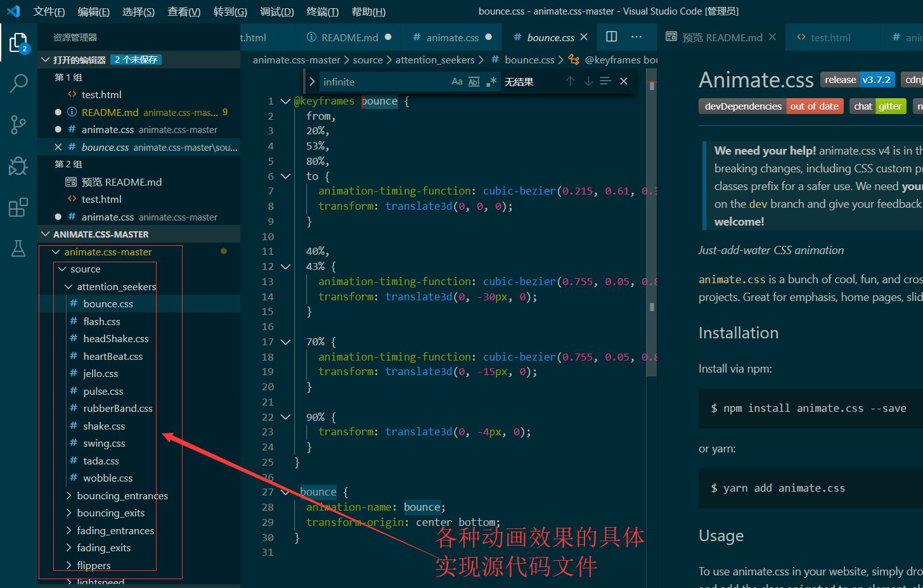Find in selection in the find widget
Image resolution: width=923 pixels, height=588 pixels.
605,82
